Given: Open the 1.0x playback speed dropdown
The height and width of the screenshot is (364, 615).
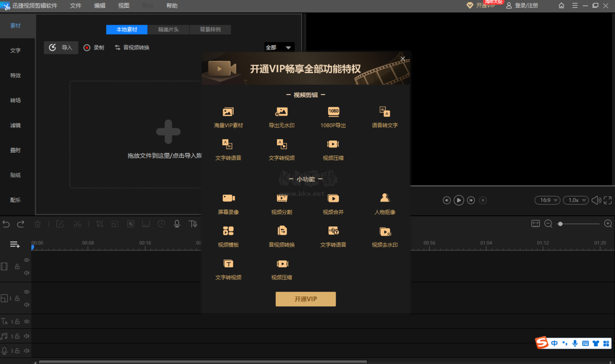Looking at the screenshot, I should tap(576, 200).
